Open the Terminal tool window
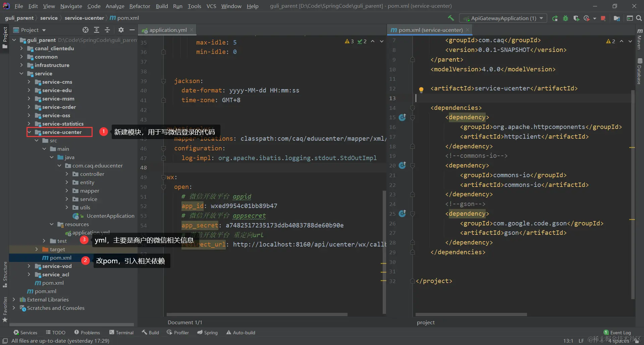The image size is (644, 345). coord(121,332)
